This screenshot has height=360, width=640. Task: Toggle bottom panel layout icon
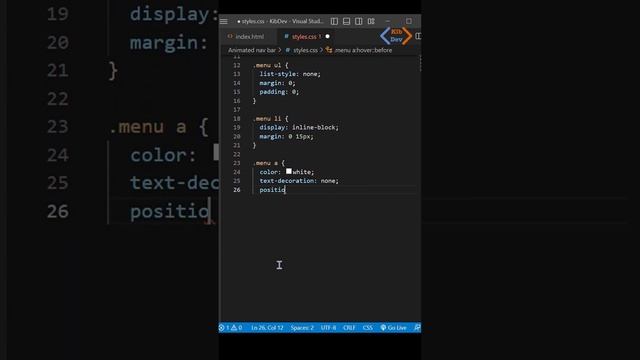346,21
